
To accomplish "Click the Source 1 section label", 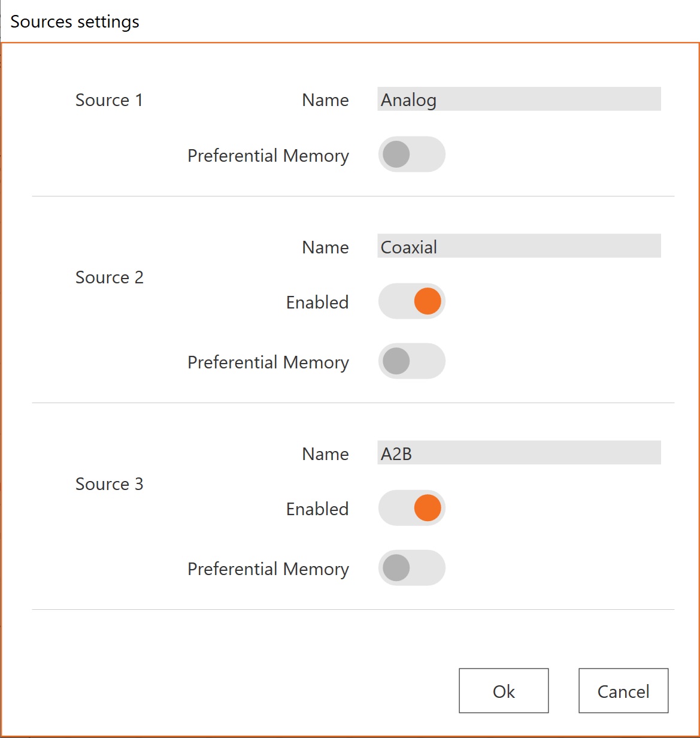I will pyautogui.click(x=110, y=100).
